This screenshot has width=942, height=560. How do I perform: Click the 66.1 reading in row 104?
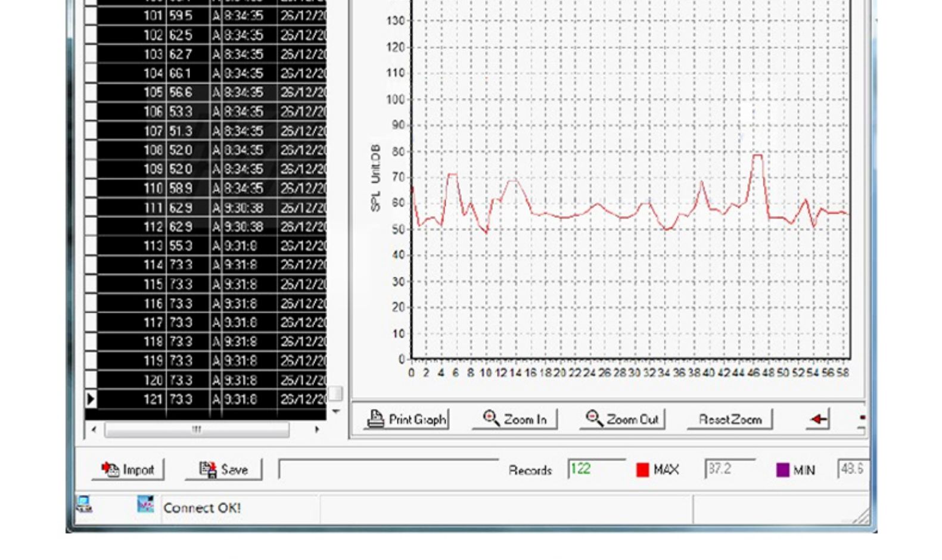pos(181,73)
